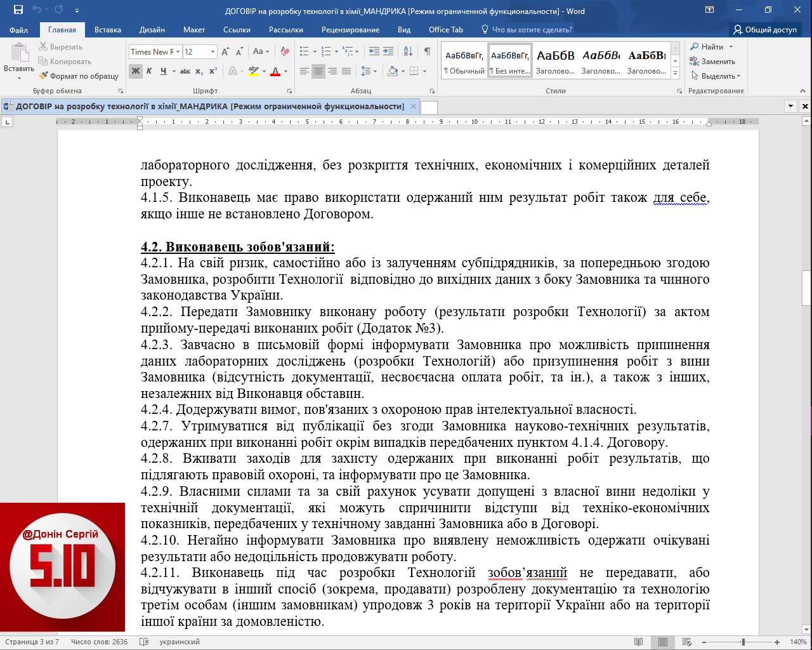Switch to the Макет tab

click(194, 30)
